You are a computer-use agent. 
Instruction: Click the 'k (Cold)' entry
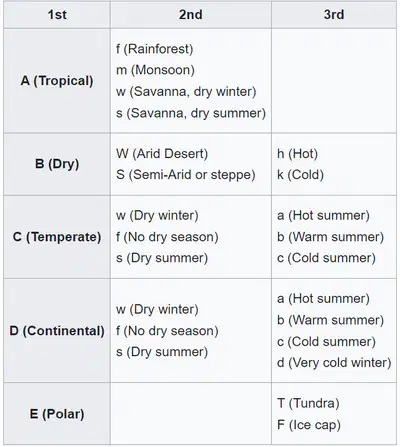point(300,175)
